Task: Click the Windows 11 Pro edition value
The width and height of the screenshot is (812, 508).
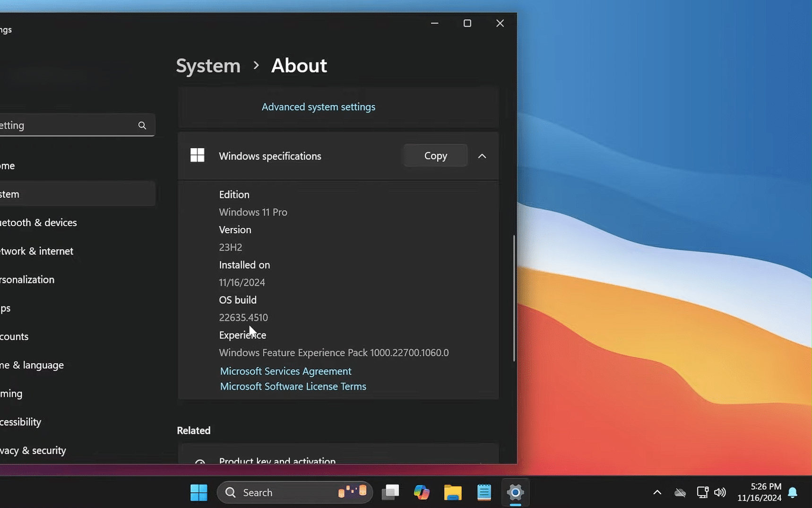Action: coord(253,212)
